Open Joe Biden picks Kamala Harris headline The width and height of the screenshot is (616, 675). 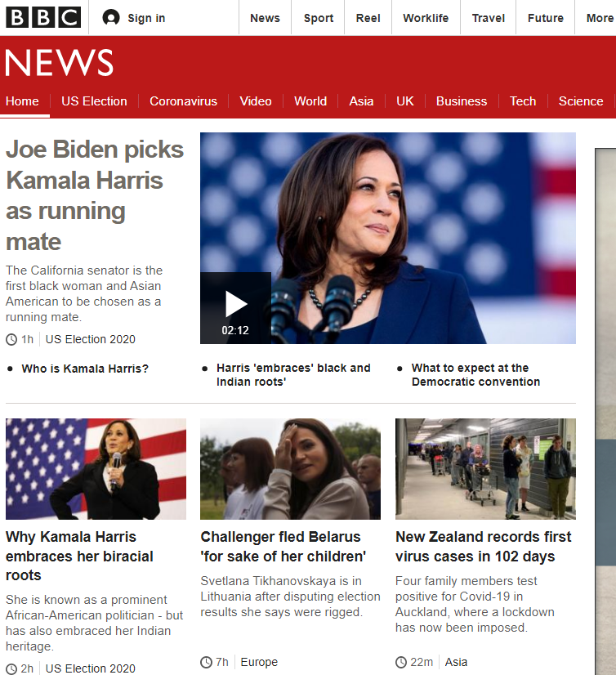(95, 195)
